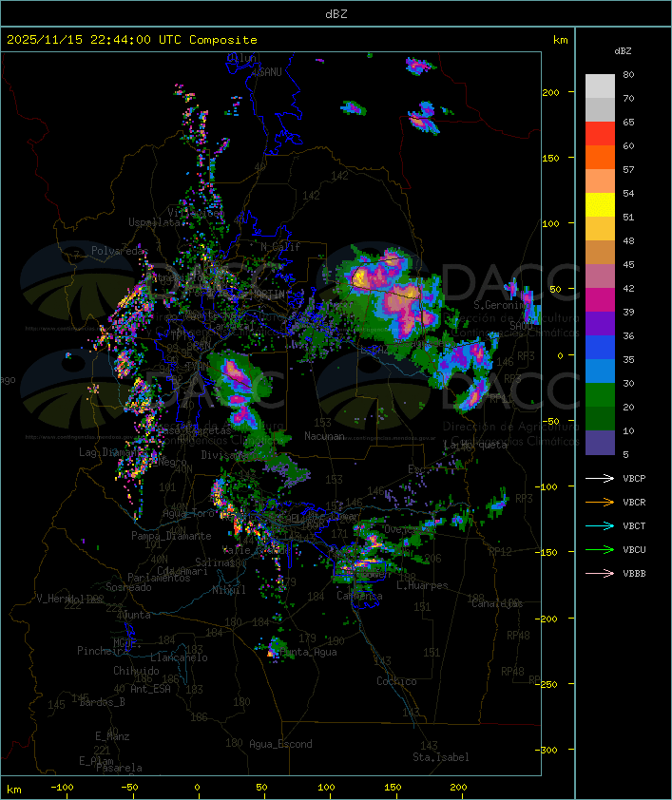Click the 65 value on the dBZ legend
672x800 pixels.
628,122
